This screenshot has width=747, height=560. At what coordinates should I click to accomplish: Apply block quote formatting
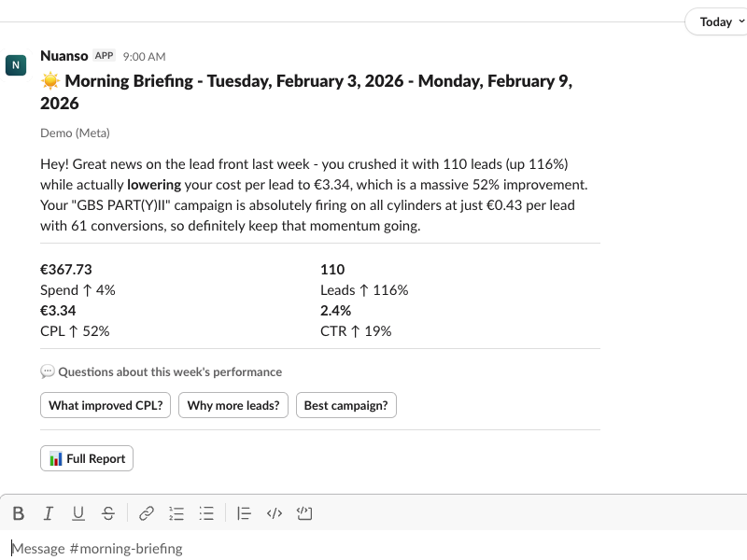click(x=245, y=512)
